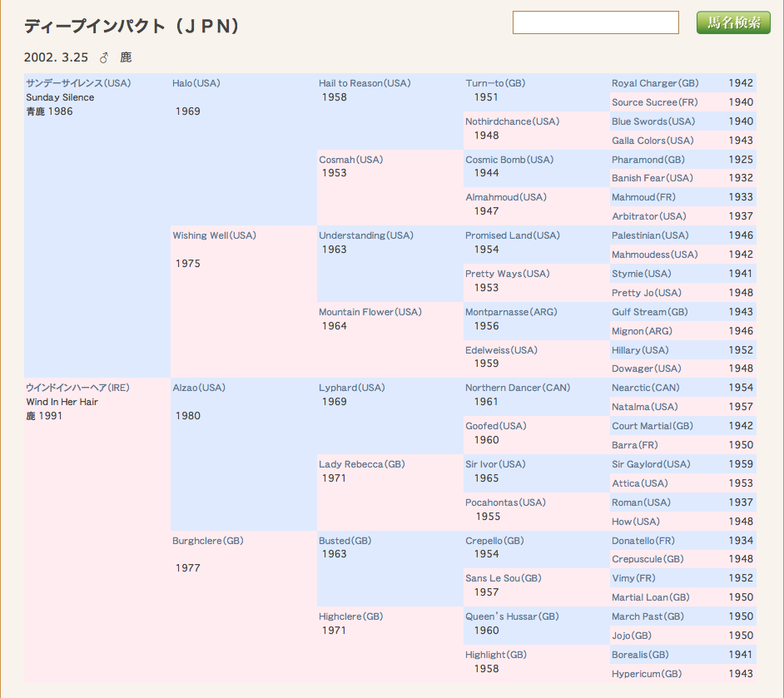The height and width of the screenshot is (698, 784).
Task: Click the horse name search input field
Action: pyautogui.click(x=596, y=22)
